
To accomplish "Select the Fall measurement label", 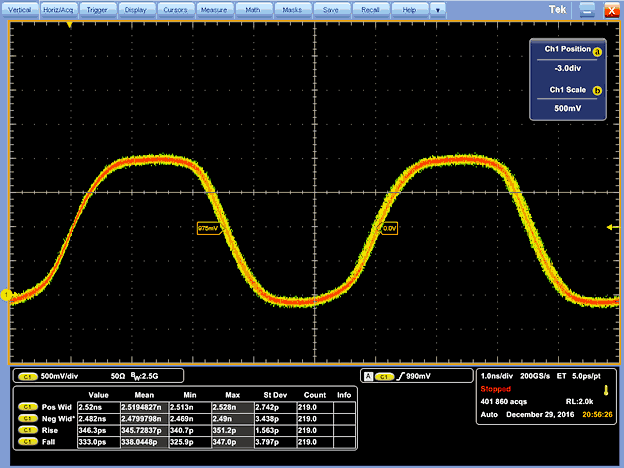I will pos(48,442).
